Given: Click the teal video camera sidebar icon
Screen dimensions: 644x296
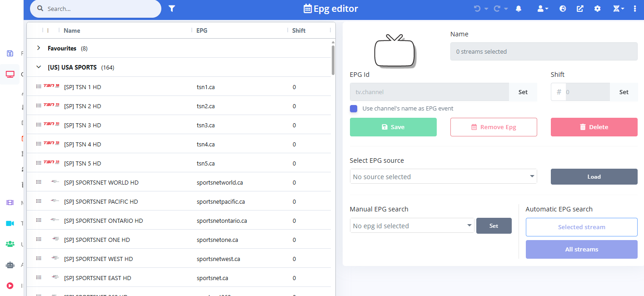Looking at the screenshot, I should click(x=10, y=223).
